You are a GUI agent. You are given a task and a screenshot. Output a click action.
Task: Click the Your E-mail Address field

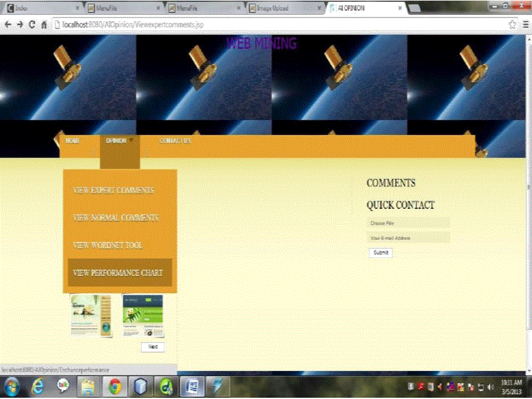408,237
